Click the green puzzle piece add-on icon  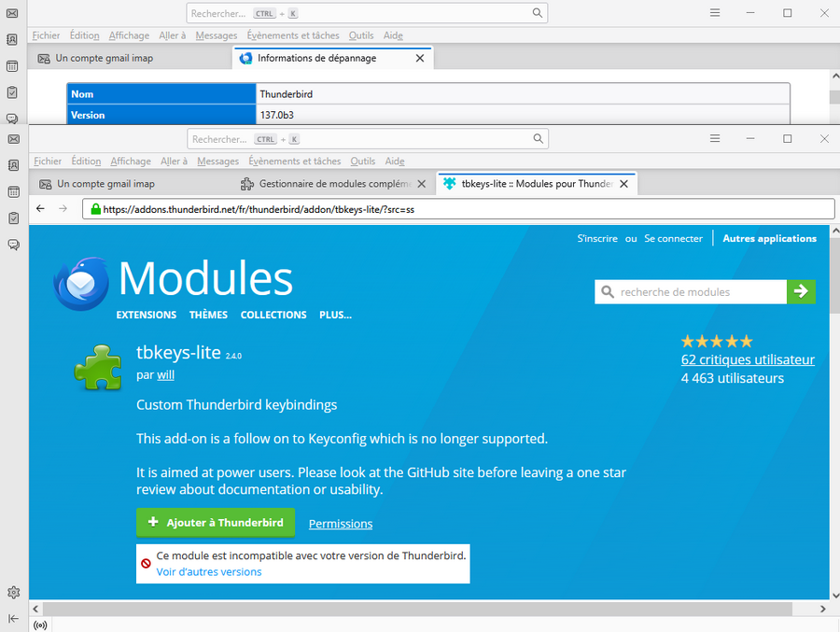pyautogui.click(x=99, y=367)
